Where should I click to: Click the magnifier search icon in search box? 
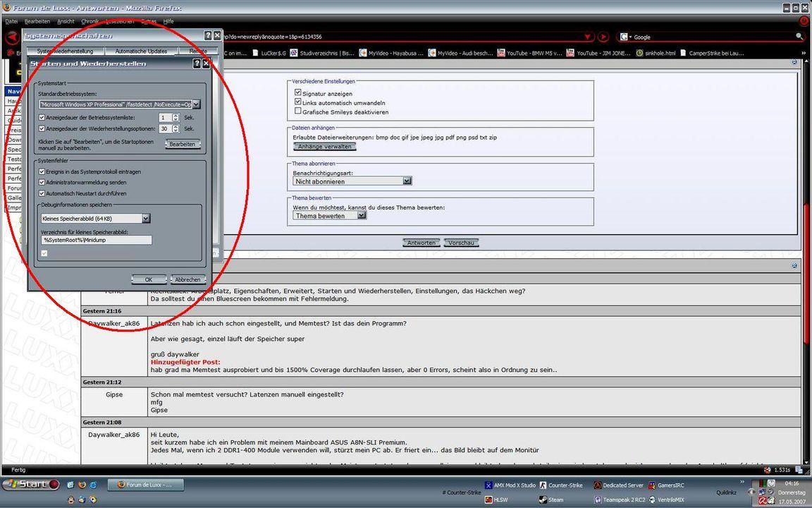tap(799, 36)
